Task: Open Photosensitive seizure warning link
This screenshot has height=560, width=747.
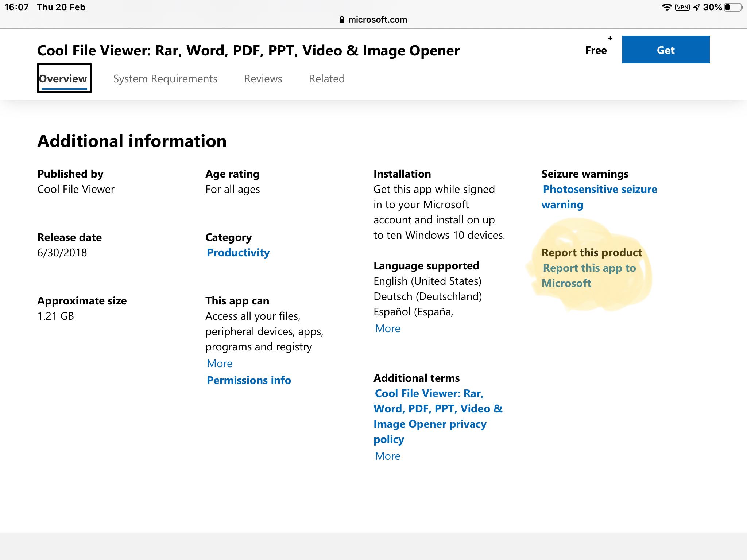Action: point(599,197)
